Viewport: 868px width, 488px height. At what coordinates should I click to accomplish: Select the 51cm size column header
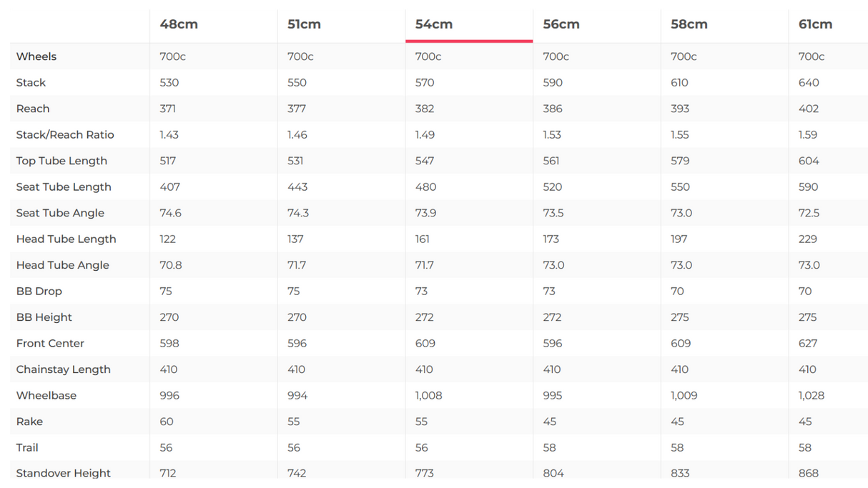(x=304, y=24)
